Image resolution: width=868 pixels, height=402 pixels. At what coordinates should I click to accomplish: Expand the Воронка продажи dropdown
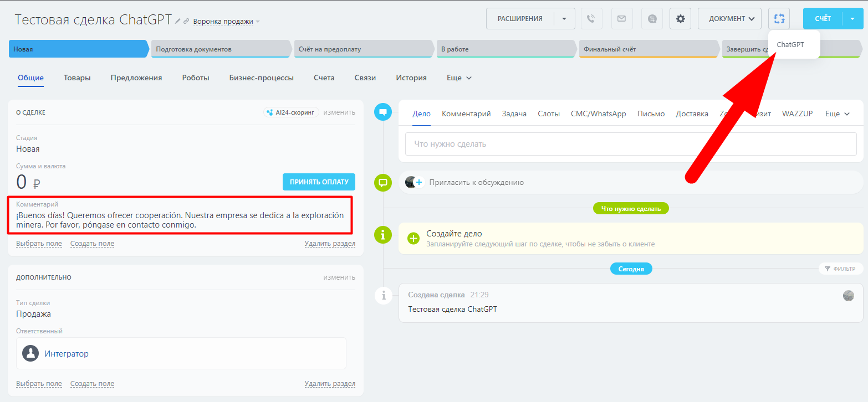(x=226, y=22)
